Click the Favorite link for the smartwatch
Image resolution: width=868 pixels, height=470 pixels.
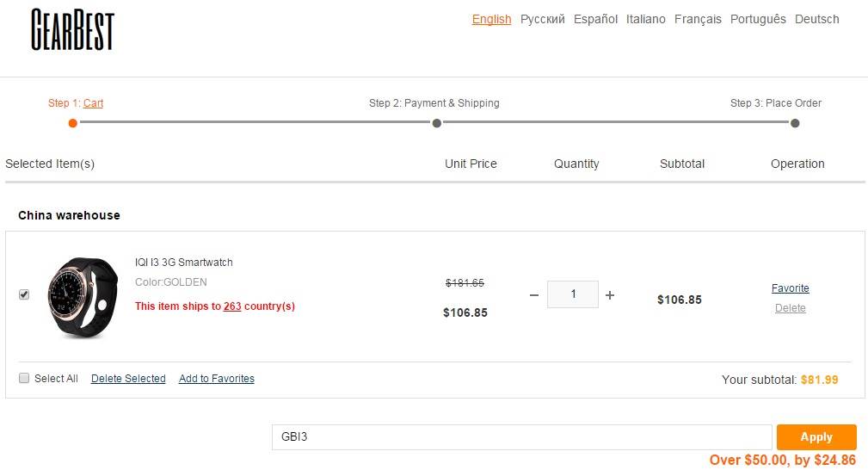[790, 288]
